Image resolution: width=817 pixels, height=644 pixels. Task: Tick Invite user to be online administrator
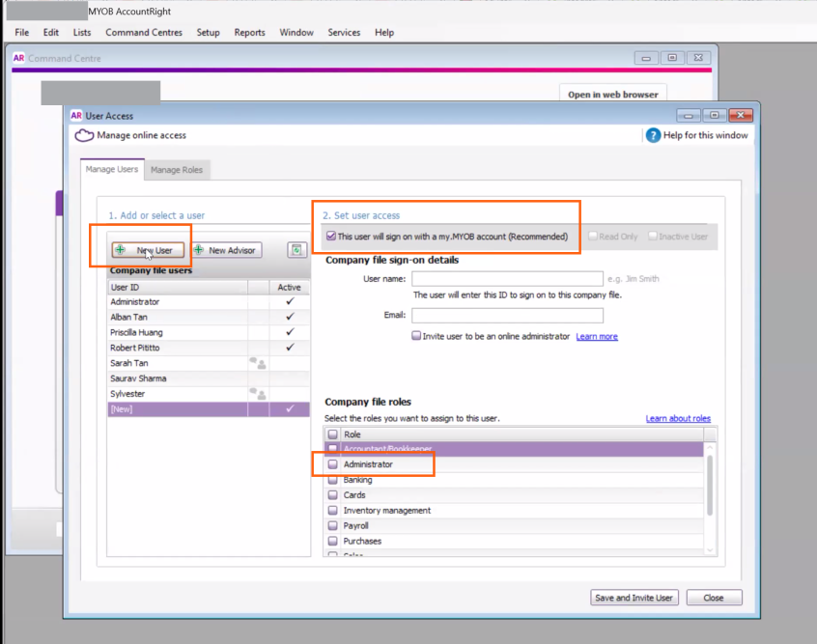tap(416, 336)
